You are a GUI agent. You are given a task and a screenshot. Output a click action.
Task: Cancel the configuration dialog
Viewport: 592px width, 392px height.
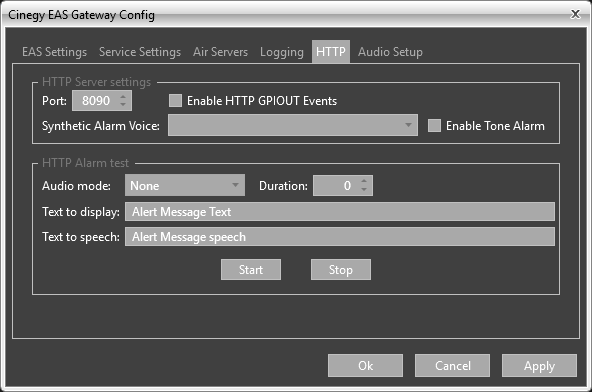[452, 366]
